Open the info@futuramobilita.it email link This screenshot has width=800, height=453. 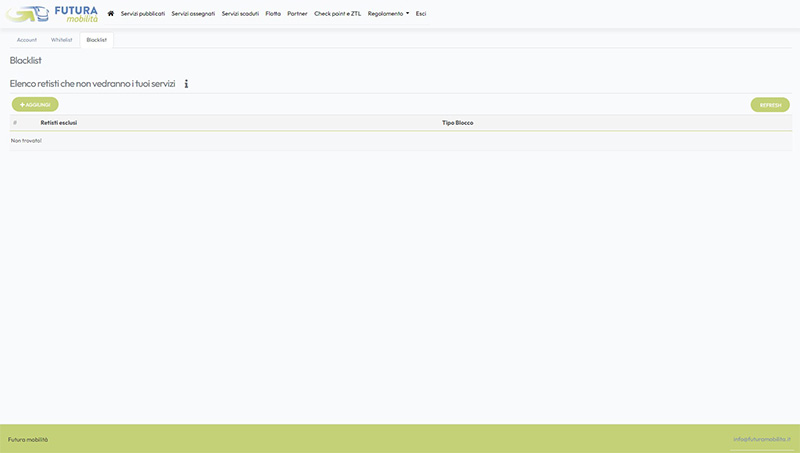[x=761, y=439]
